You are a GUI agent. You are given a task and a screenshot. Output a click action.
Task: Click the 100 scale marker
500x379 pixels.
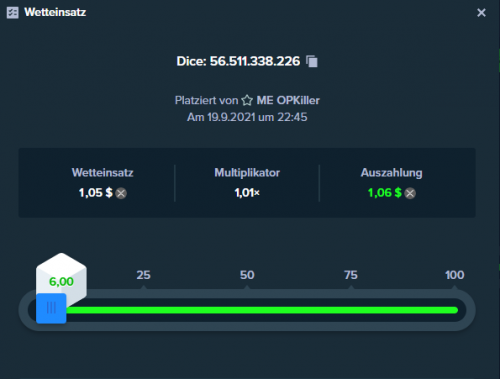pos(455,275)
